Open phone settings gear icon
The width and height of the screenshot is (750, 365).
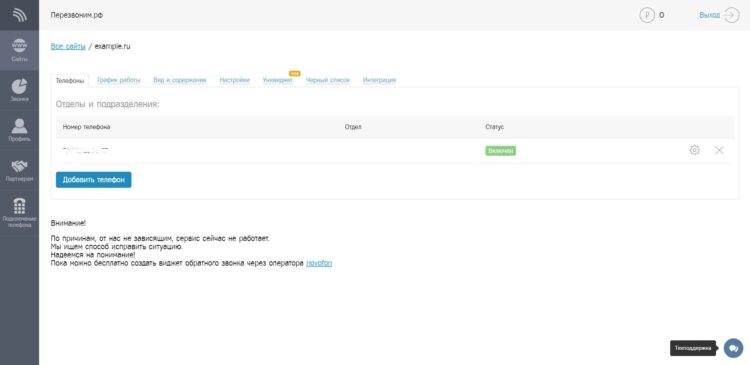(694, 150)
